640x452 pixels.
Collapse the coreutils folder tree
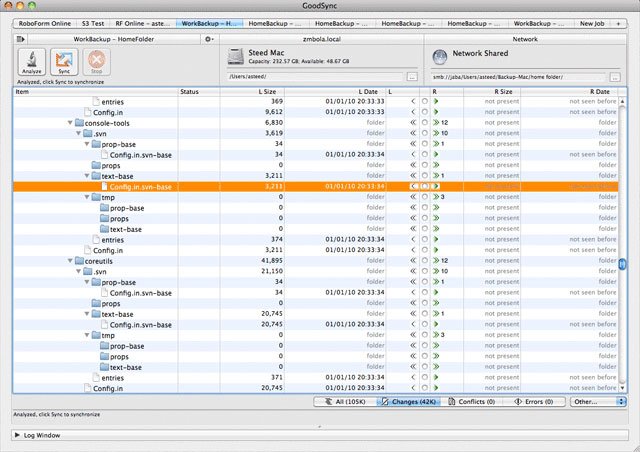pos(70,261)
